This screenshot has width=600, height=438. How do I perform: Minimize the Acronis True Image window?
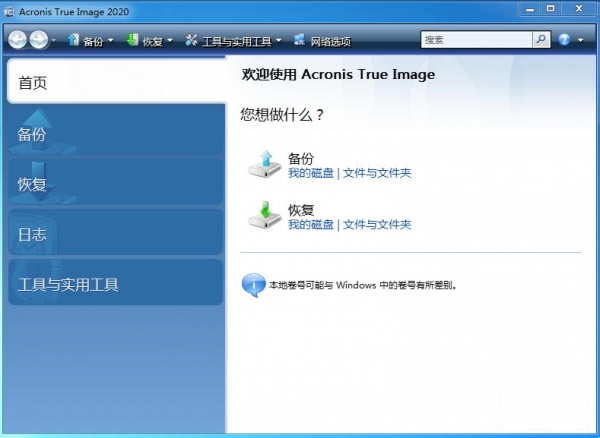[530, 9]
